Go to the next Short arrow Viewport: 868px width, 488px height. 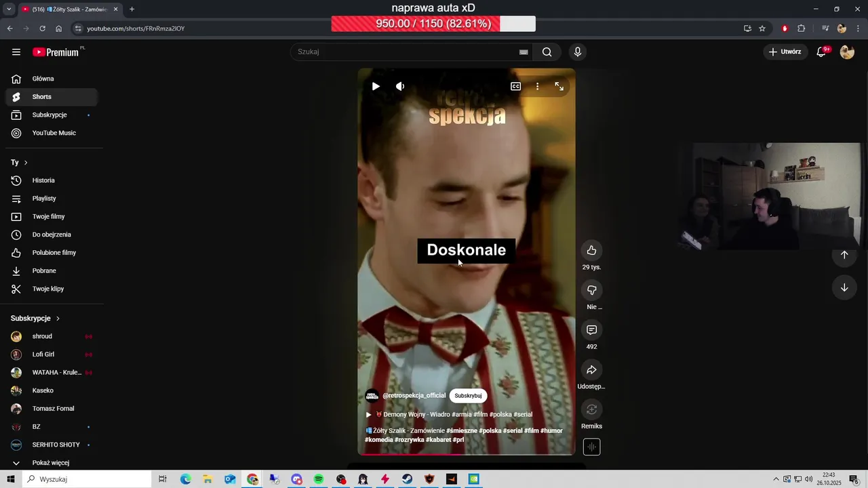point(844,287)
